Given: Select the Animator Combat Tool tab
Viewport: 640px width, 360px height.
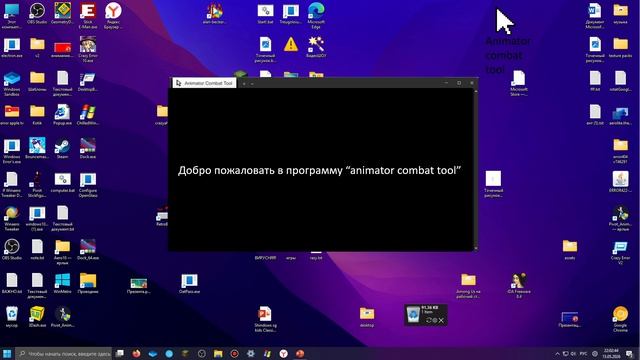Looking at the screenshot, I should pyautogui.click(x=204, y=83).
